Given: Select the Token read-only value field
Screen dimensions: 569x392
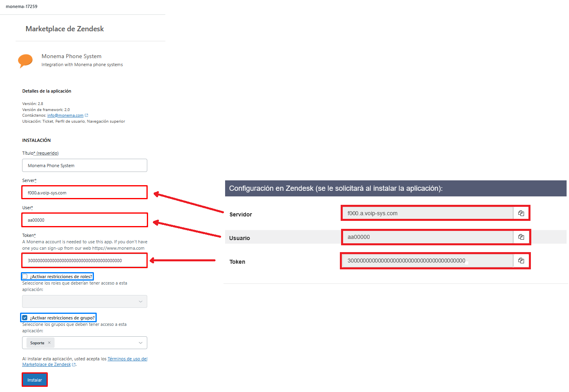Looking at the screenshot, I should (x=428, y=261).
